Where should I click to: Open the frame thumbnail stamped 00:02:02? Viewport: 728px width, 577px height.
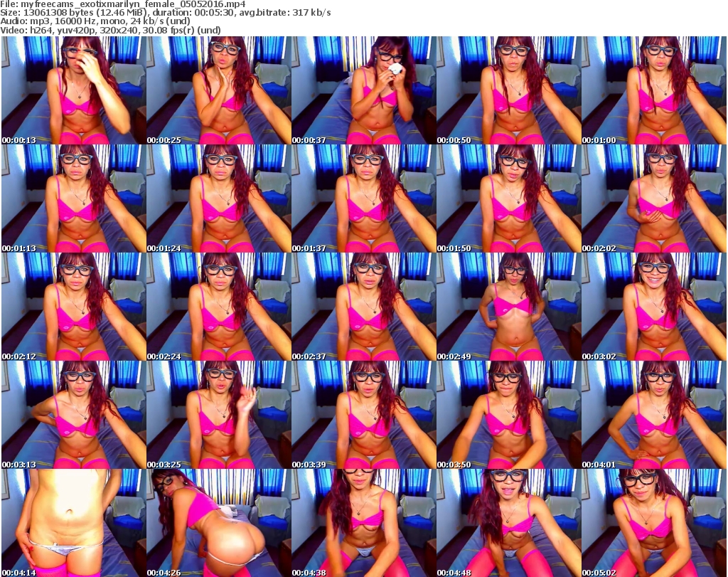(x=654, y=198)
